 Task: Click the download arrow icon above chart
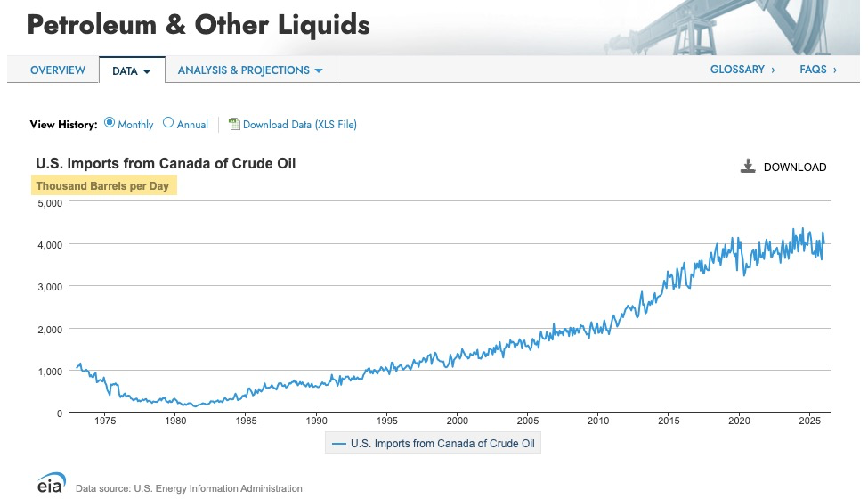[748, 167]
